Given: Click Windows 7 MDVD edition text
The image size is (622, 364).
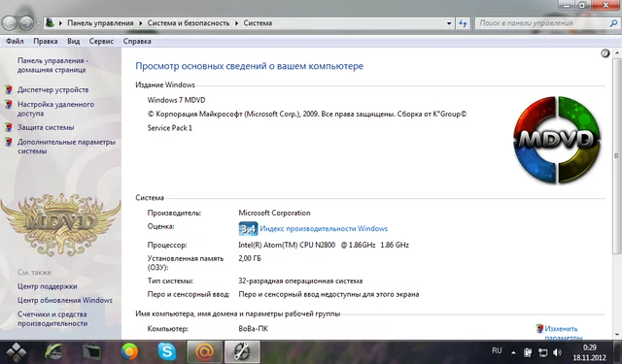Looking at the screenshot, I should [176, 100].
